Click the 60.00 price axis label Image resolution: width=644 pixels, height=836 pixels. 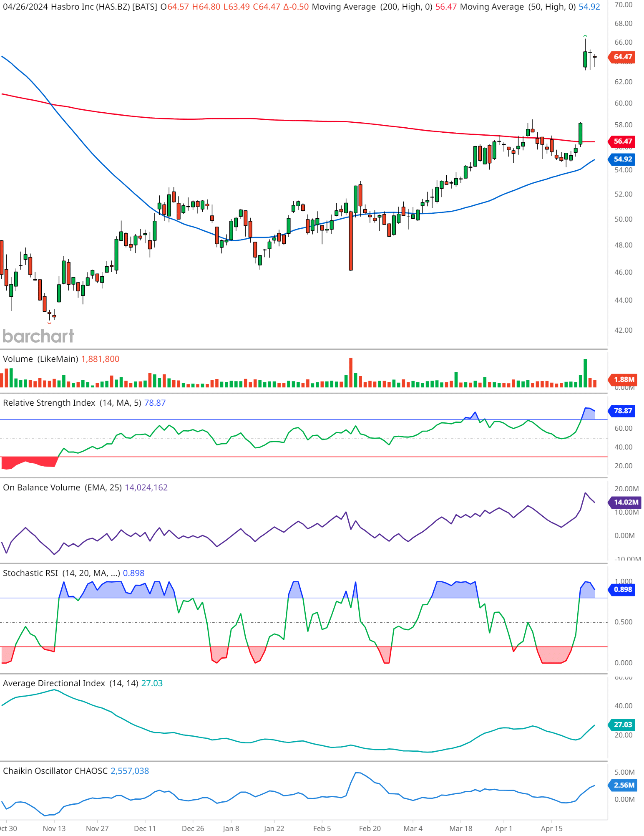pyautogui.click(x=623, y=103)
